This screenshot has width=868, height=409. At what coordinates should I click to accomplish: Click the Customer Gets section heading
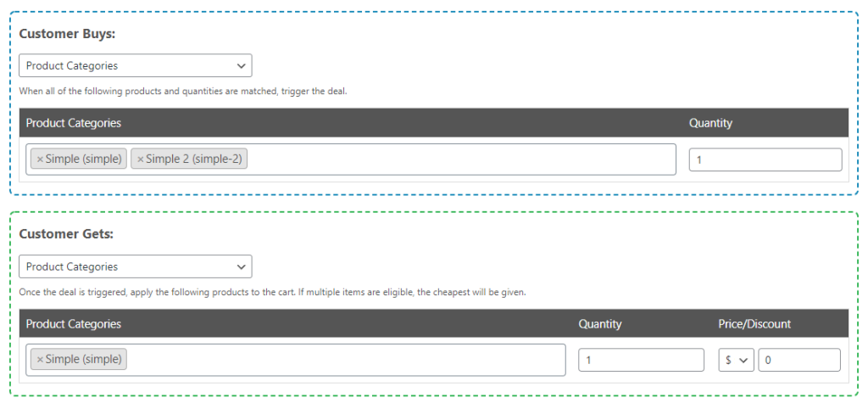coord(65,233)
